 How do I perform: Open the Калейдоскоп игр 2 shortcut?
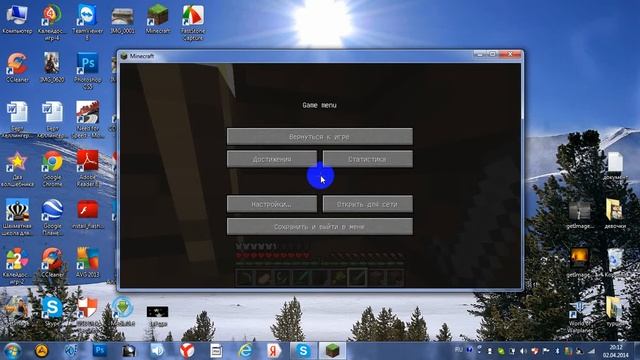17,265
